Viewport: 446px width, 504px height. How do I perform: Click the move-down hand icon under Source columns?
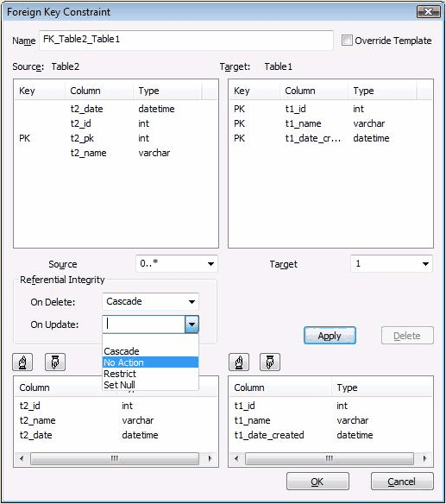pyautogui.click(x=55, y=362)
